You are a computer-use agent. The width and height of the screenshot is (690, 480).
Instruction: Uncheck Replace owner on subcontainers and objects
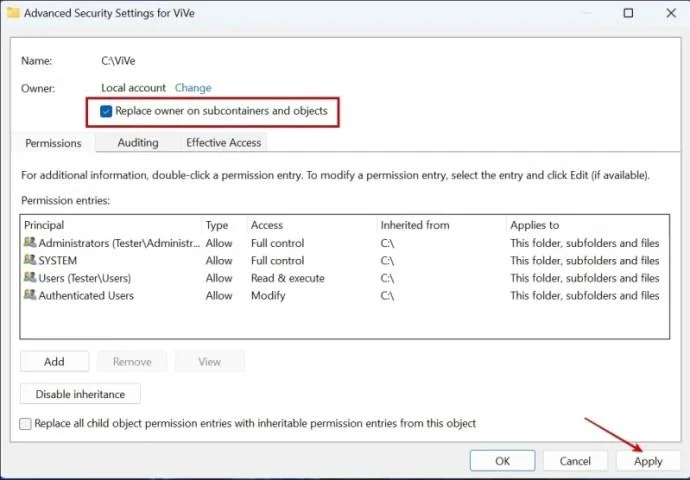tap(107, 111)
